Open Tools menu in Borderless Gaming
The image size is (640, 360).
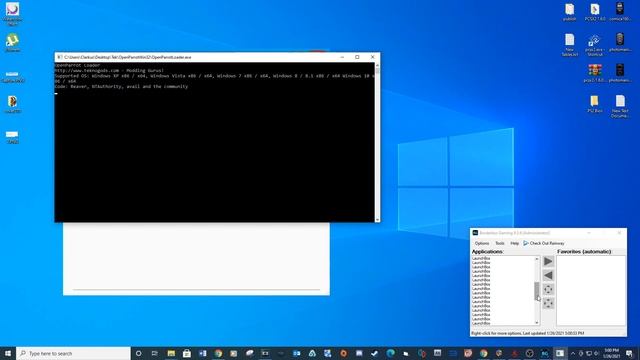[500, 243]
